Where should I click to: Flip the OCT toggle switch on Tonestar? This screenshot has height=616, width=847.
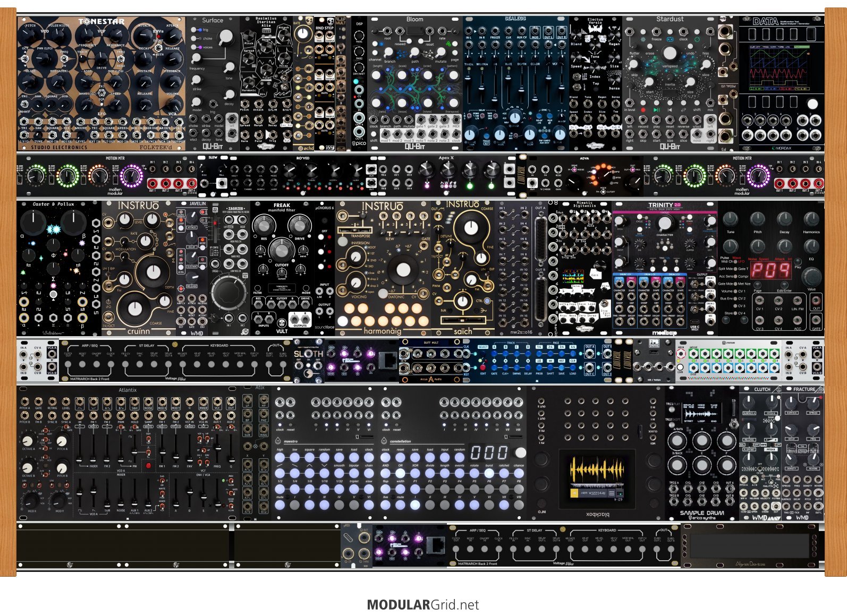[x=25, y=58]
